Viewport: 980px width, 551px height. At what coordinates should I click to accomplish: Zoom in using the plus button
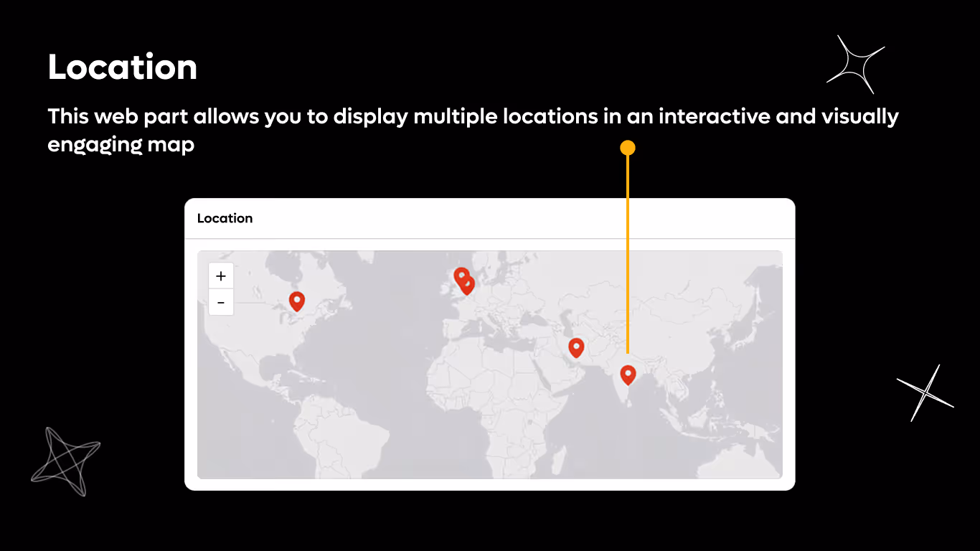[221, 275]
